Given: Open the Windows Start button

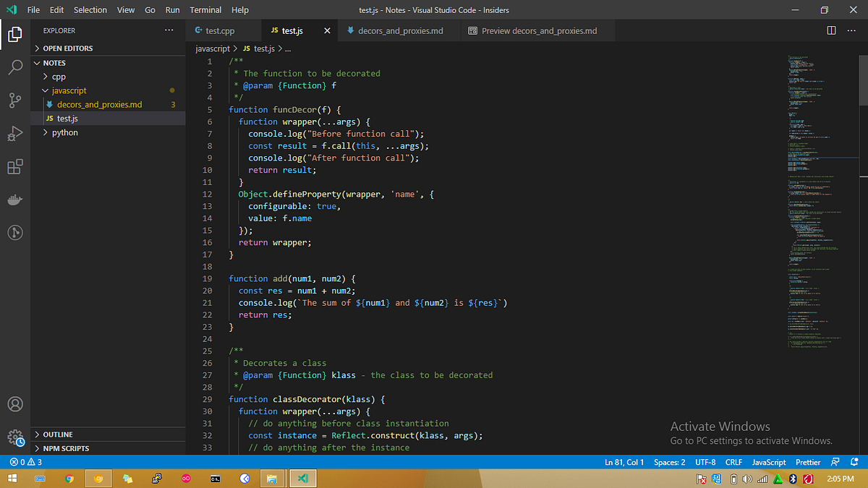Looking at the screenshot, I should (13, 479).
